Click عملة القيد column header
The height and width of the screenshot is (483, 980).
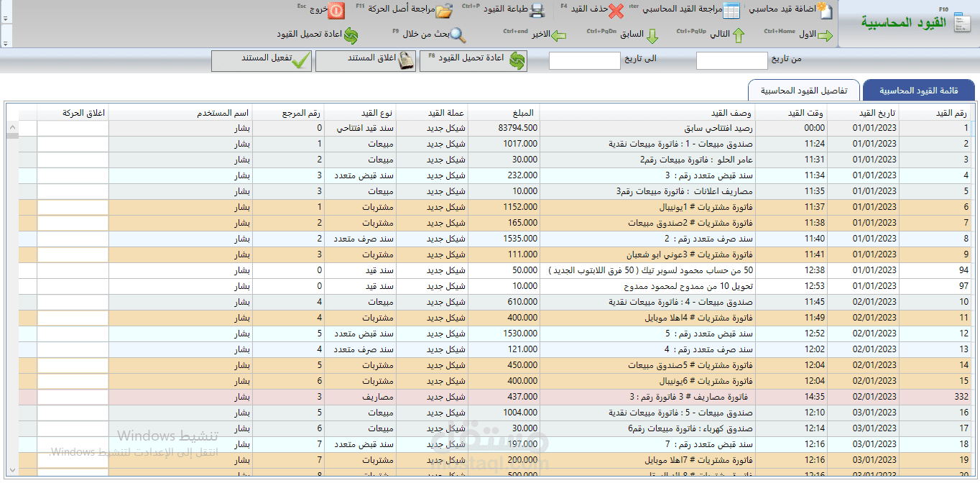pyautogui.click(x=432, y=113)
